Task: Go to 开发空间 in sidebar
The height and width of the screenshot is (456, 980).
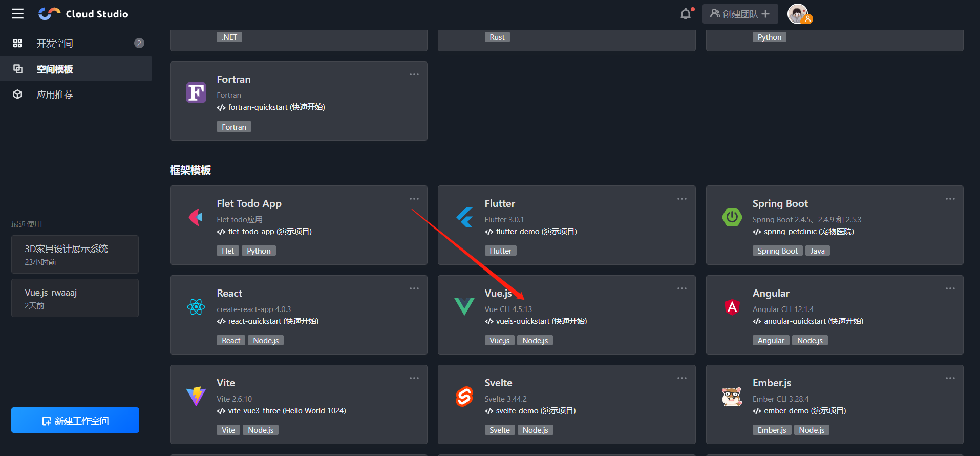Action: pos(76,43)
